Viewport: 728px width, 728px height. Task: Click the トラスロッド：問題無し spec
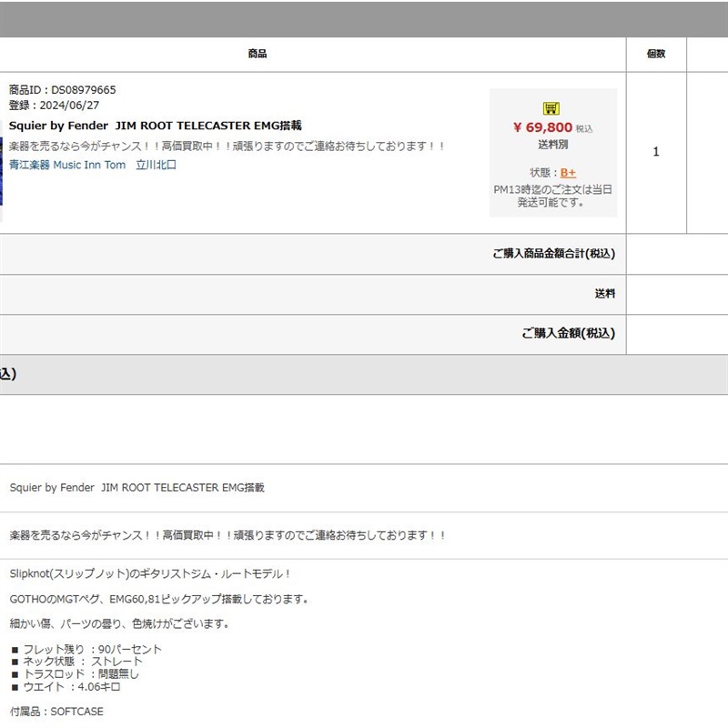coord(76,673)
